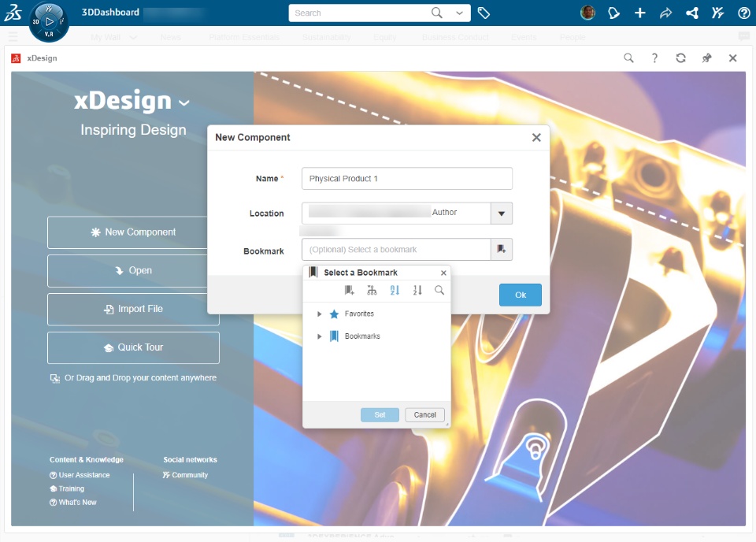Open the chat icon at tab bar right

coord(744,36)
